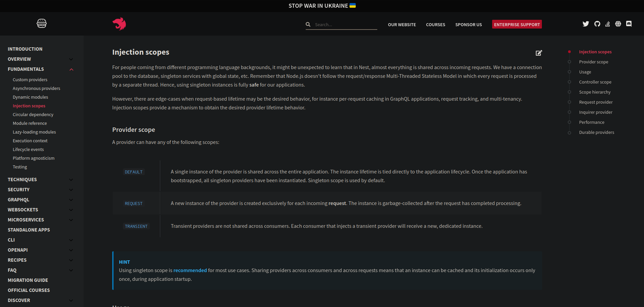
Task: Click the edit page pencil icon
Action: pyautogui.click(x=539, y=53)
